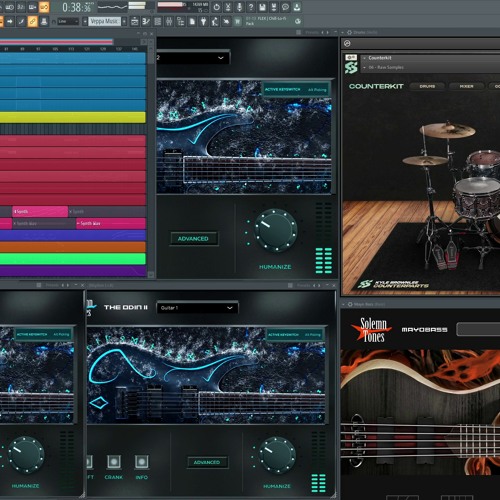Select the pink Synth clip in the playlist
The height and width of the screenshot is (500, 500).
tap(40, 212)
